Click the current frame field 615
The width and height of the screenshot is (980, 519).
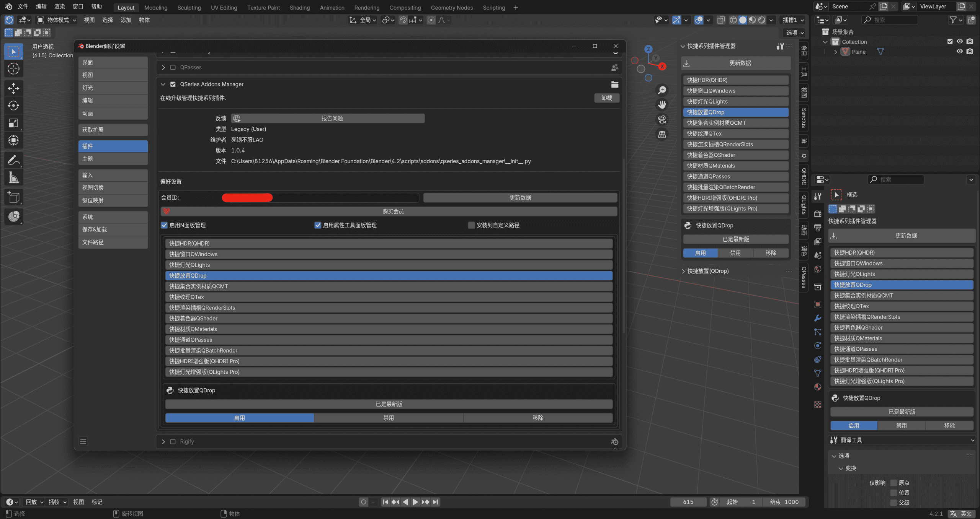click(688, 502)
